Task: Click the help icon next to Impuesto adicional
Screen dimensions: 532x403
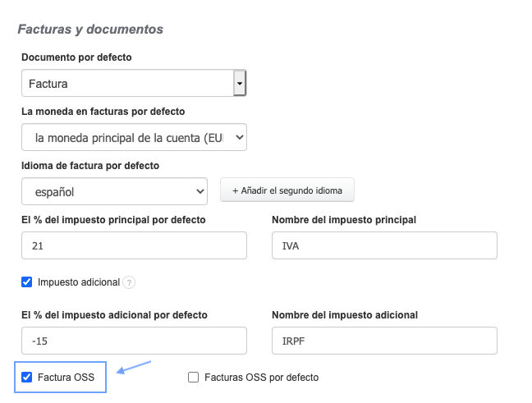Action: [129, 282]
